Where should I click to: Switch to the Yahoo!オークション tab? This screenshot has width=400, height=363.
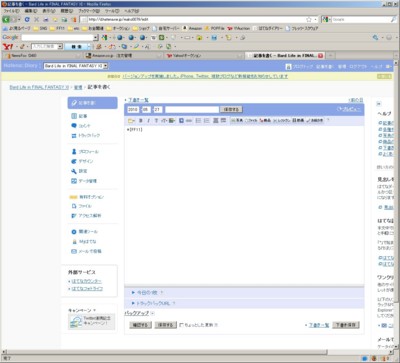[x=204, y=56]
